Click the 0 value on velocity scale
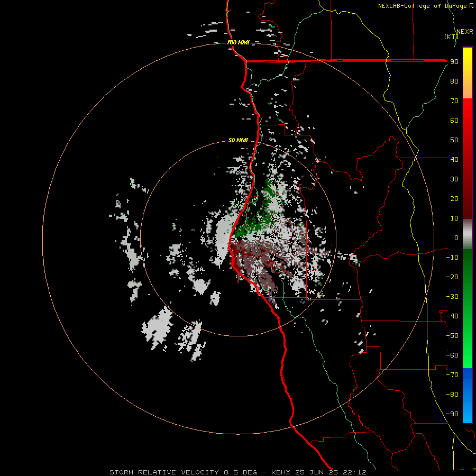 456,237
